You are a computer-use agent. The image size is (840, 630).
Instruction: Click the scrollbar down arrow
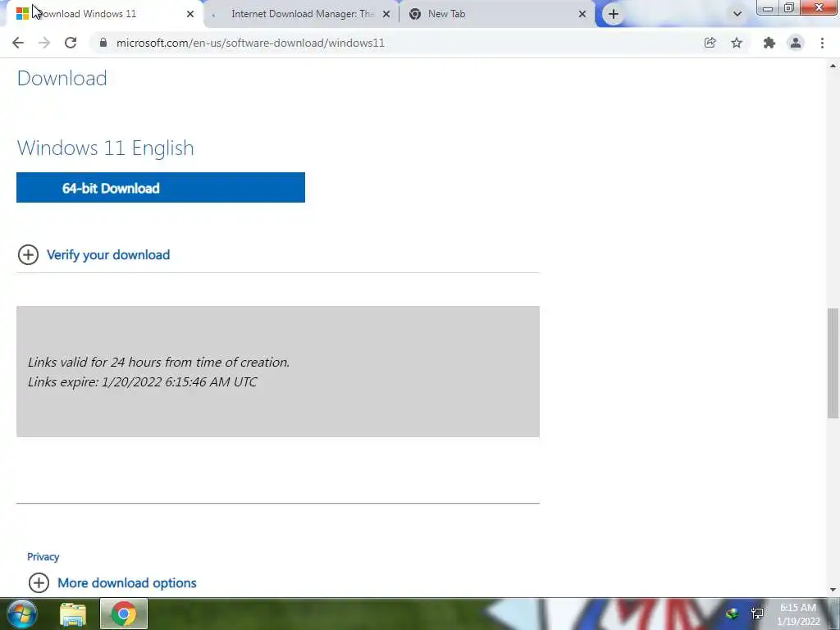click(x=833, y=590)
